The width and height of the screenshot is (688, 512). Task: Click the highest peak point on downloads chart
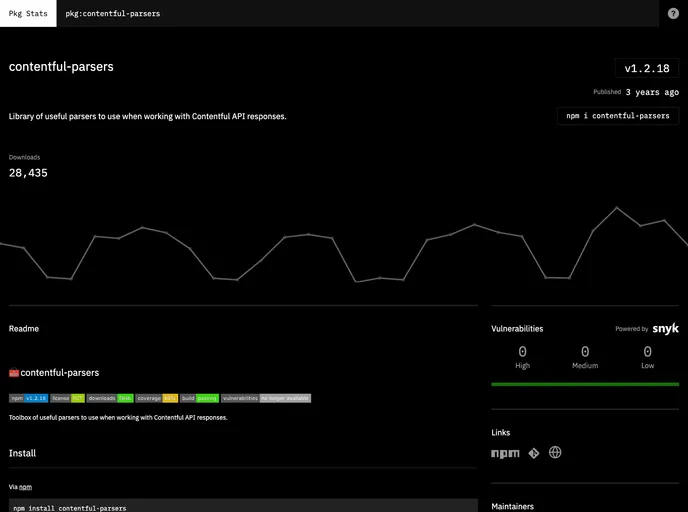tap(616, 208)
